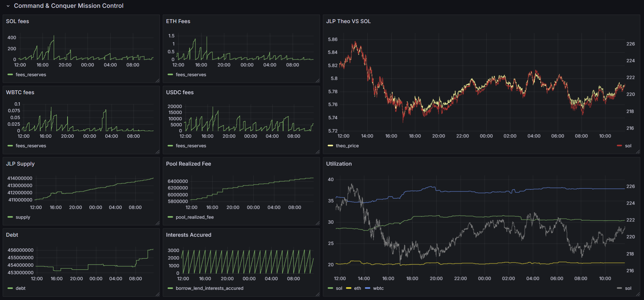Toggle the debt series in the Debt panel
644x300 pixels.
[21, 288]
